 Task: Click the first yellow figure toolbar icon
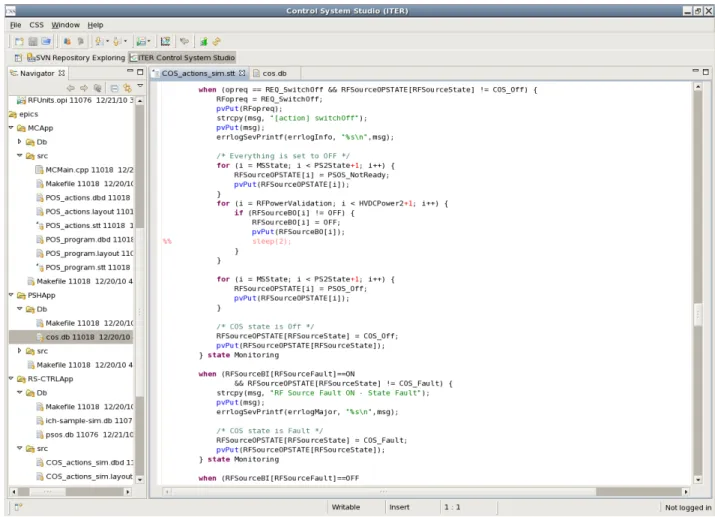point(98,41)
